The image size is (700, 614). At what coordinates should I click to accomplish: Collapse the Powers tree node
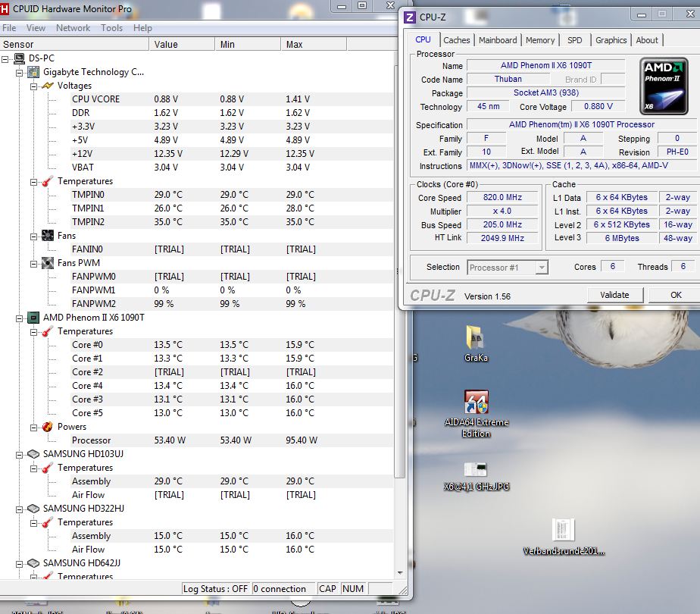[x=33, y=428]
